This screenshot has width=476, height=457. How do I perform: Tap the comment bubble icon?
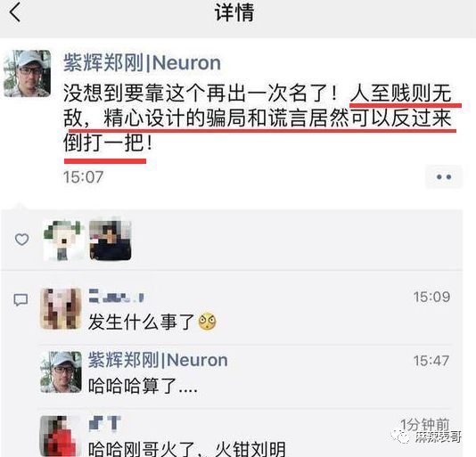[x=21, y=300]
